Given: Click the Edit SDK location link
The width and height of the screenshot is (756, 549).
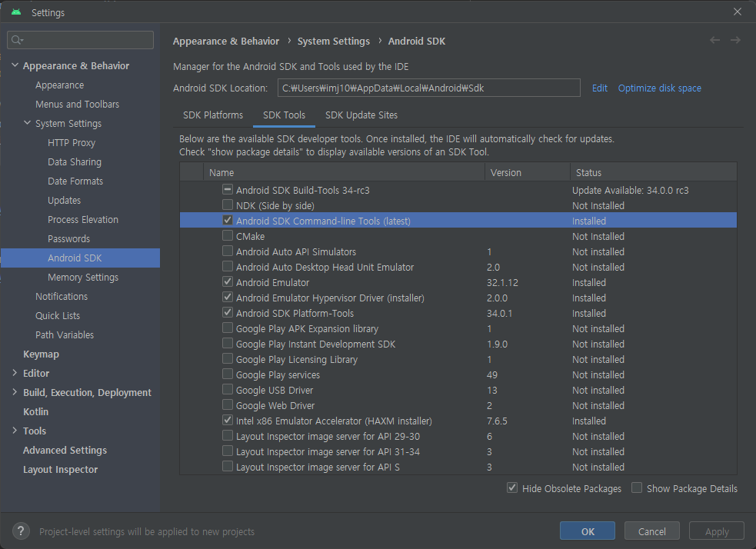Looking at the screenshot, I should (x=599, y=88).
